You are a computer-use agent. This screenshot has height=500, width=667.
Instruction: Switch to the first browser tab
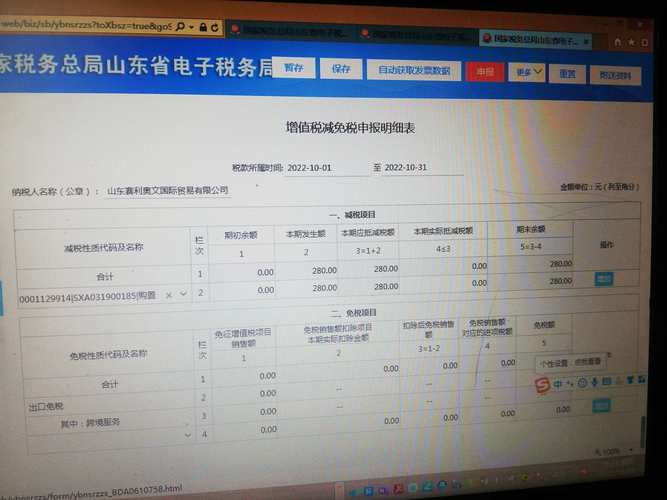pyautogui.click(x=290, y=31)
